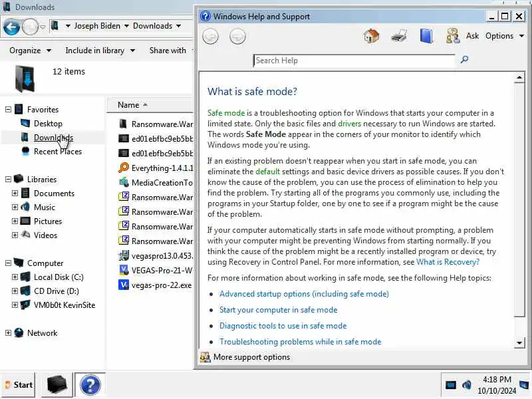Select Network in navigation pane
The width and height of the screenshot is (532, 399).
42,333
